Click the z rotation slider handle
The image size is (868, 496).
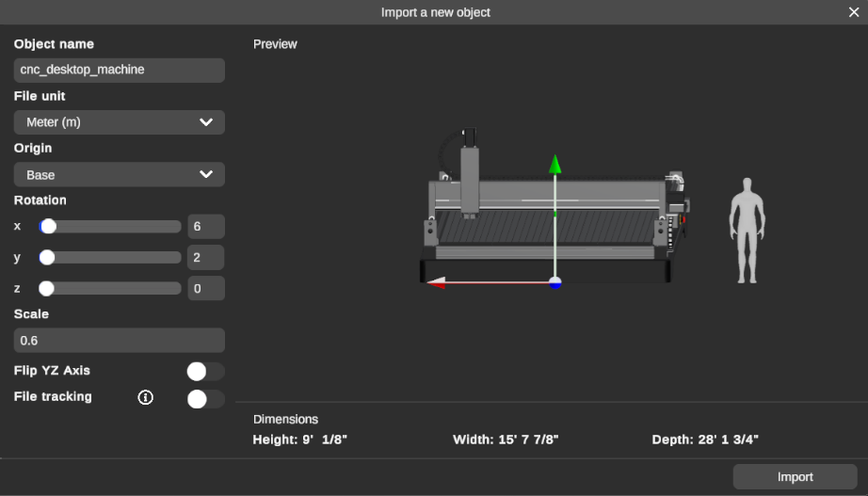tap(46, 289)
